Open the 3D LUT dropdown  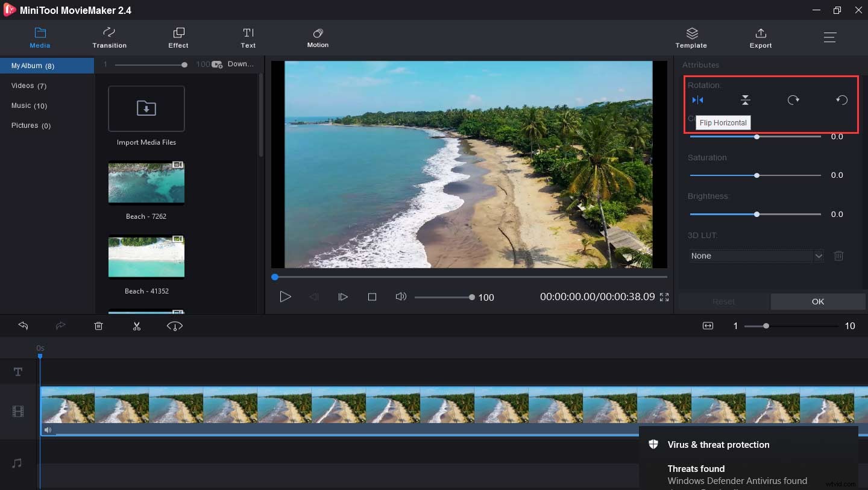pos(819,256)
